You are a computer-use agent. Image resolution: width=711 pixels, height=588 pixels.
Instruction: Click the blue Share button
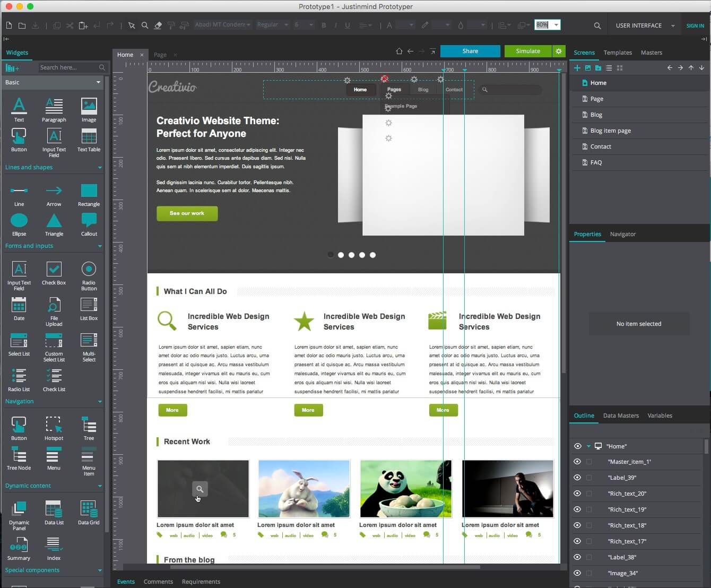click(470, 51)
